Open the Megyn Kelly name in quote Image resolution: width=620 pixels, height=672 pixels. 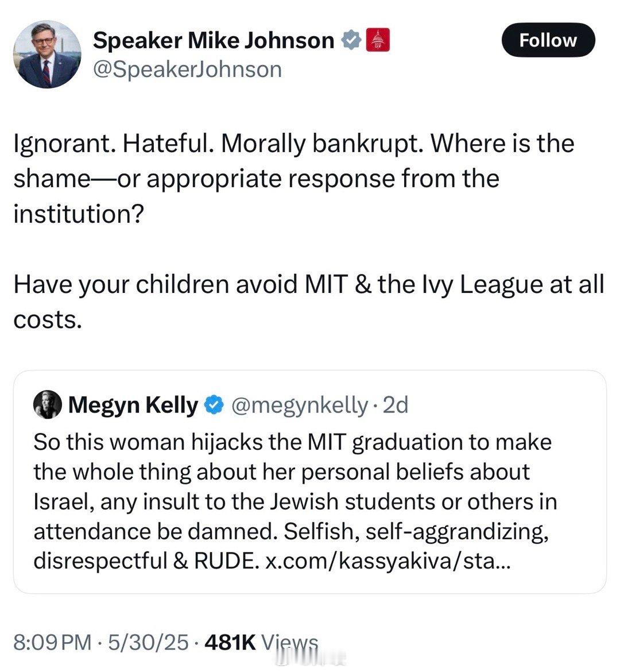point(133,404)
